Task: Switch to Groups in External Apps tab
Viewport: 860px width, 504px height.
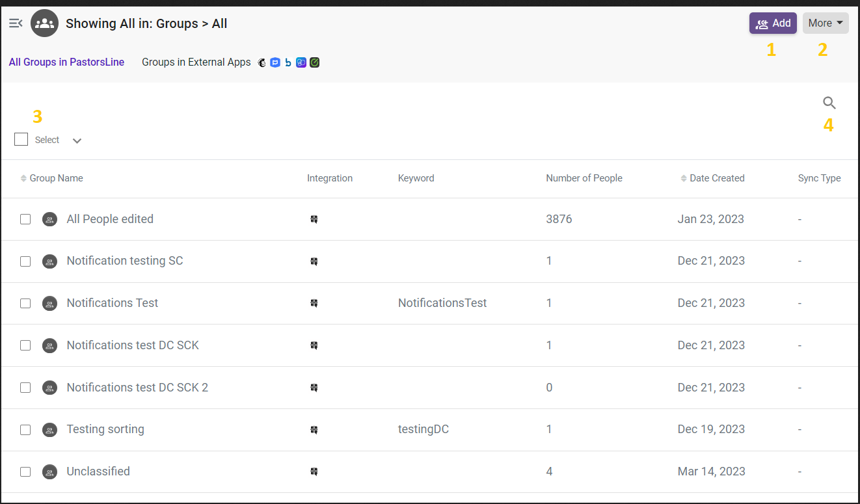Action: (196, 62)
